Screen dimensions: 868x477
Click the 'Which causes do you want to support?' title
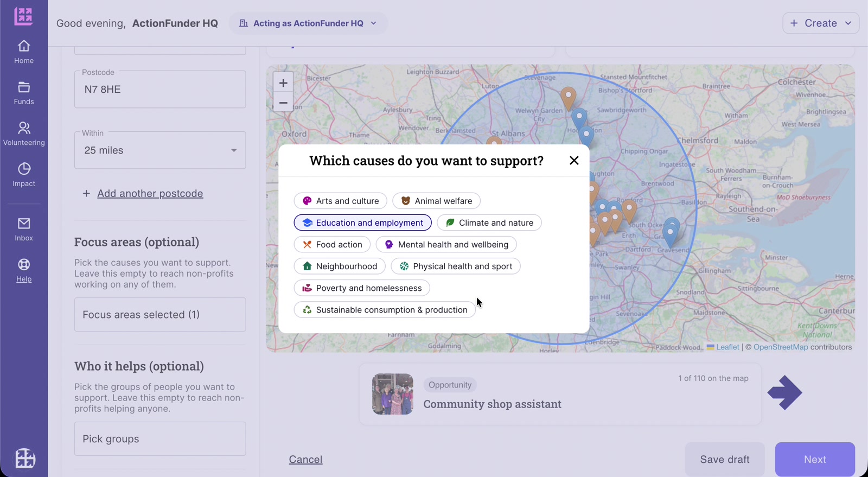(x=426, y=161)
